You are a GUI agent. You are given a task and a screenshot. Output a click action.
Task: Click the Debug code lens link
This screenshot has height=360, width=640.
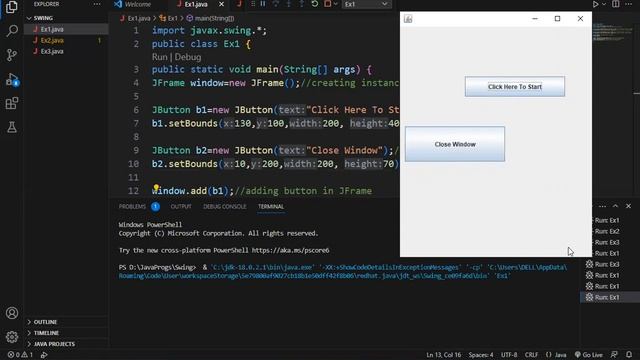[188, 57]
